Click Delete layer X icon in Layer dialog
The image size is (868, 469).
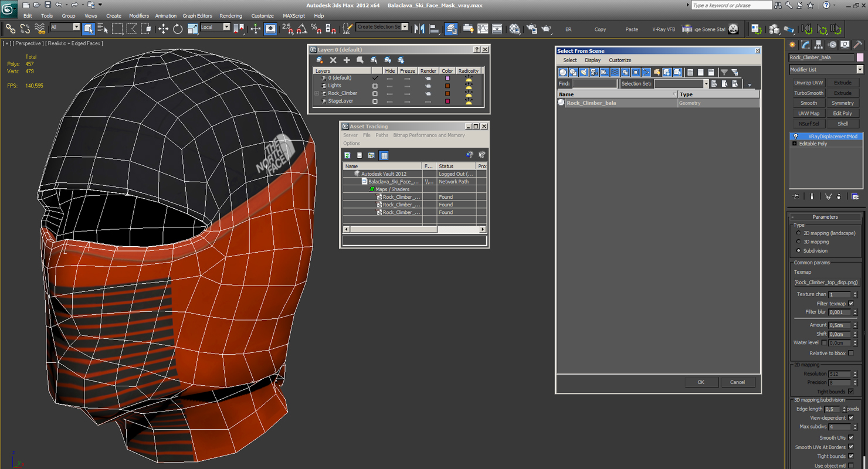[x=333, y=60]
